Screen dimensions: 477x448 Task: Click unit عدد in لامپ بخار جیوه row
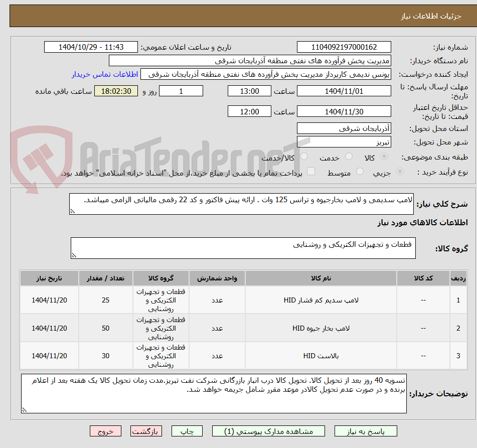tap(217, 328)
